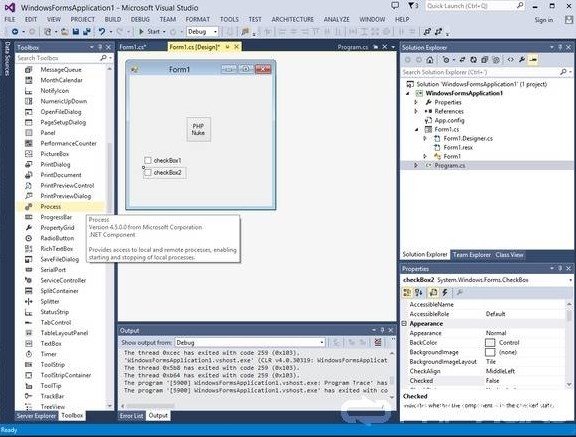576x437 pixels.
Task: Toggle checkBox1 on the form
Action: coord(148,160)
